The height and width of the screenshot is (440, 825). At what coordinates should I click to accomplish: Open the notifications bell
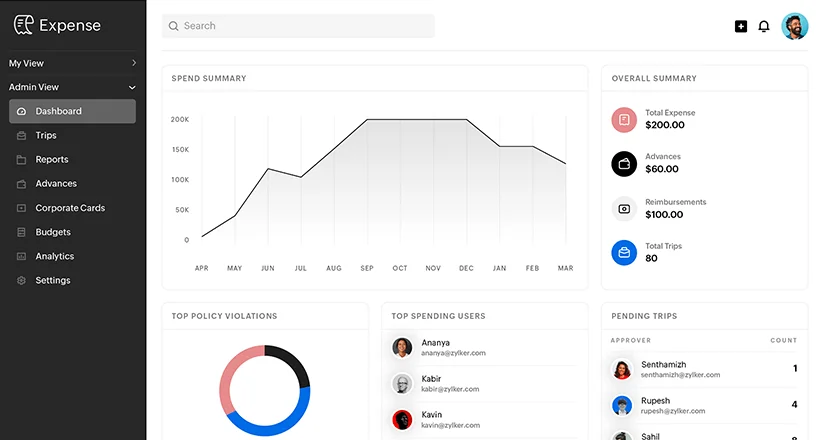[764, 26]
